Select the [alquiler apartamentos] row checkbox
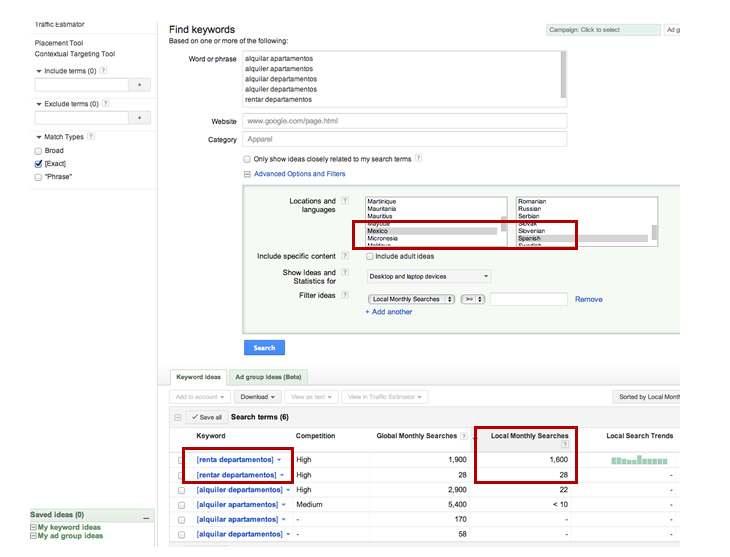Viewport: 730px width, 557px height. [182, 505]
